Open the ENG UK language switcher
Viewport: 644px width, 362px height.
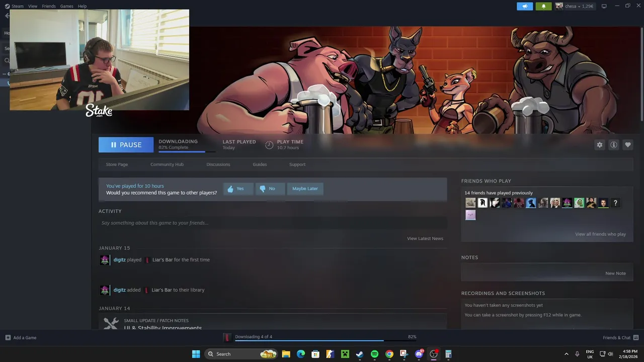[x=590, y=354]
